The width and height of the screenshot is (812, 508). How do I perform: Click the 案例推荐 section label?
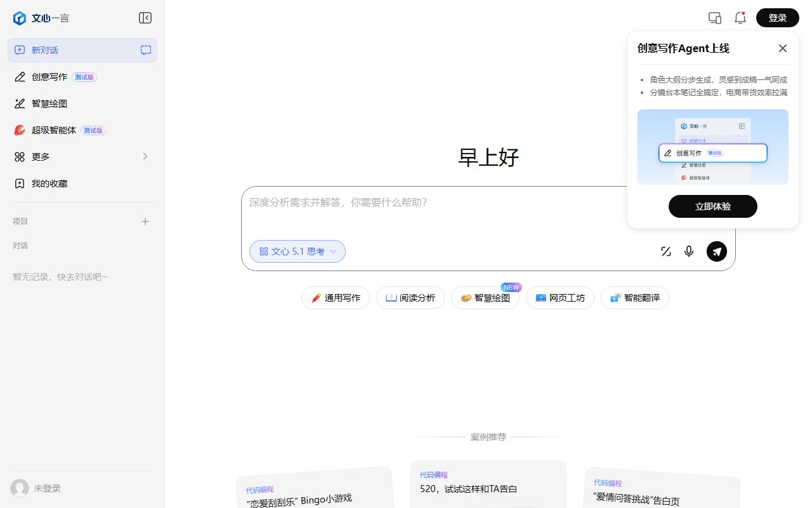(488, 437)
